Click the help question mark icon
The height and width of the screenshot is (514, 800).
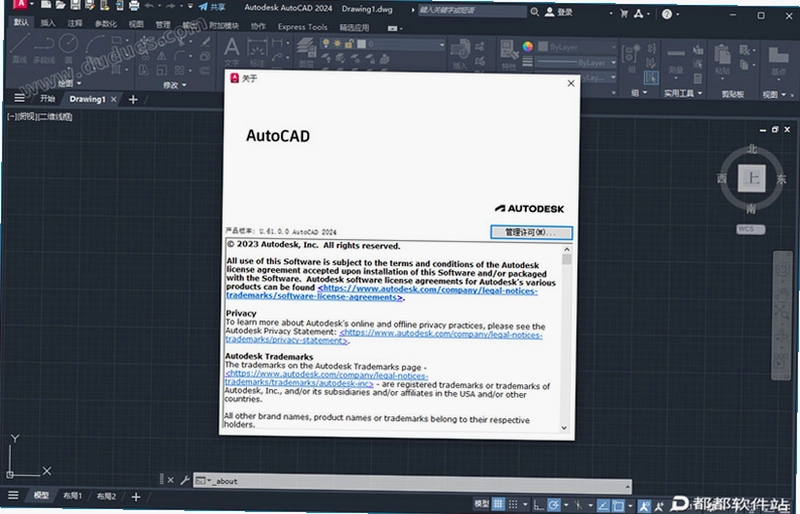[667, 14]
